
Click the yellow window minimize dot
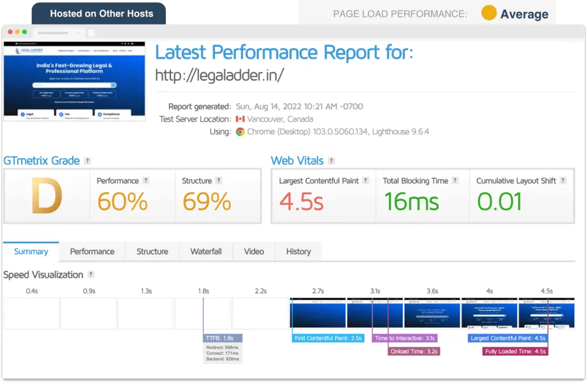[x=17, y=32]
